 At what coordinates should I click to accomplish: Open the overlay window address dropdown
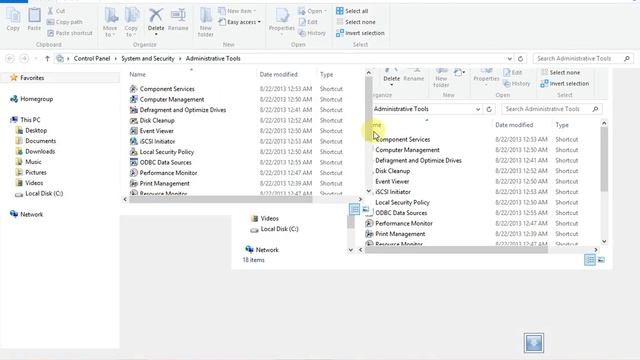click(478, 109)
